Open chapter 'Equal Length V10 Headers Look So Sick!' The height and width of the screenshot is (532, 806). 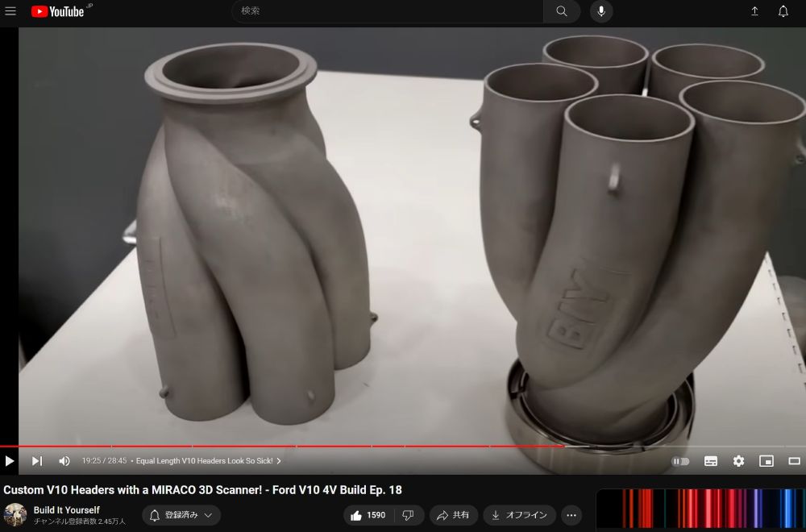pos(208,461)
